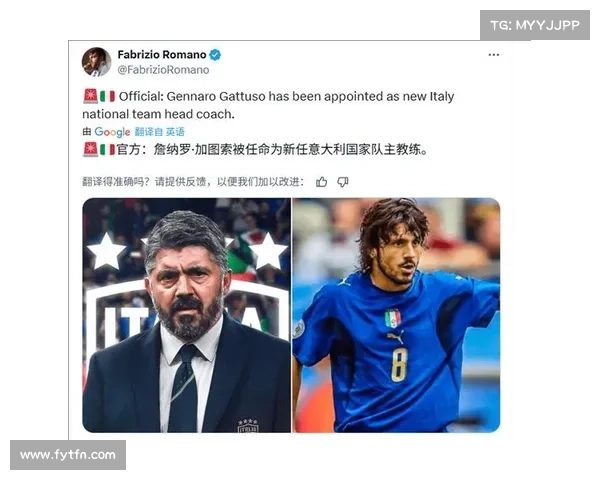Open the three-dot tweet options menu
Screen dimensions: 600x480
(x=494, y=55)
